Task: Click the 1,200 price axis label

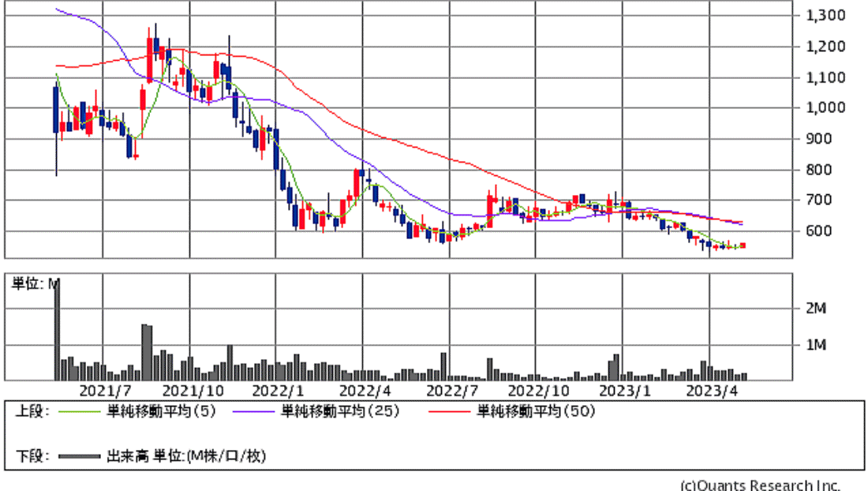Action: [825, 47]
